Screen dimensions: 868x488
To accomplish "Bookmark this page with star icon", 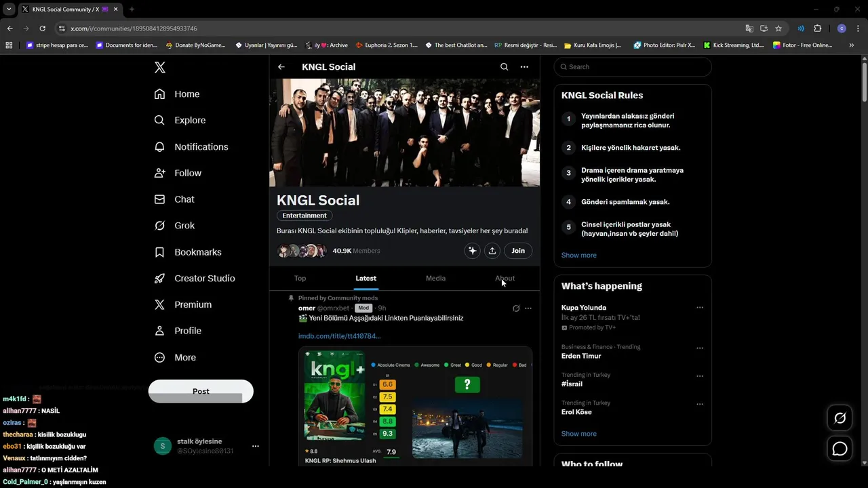I will 778,28.
